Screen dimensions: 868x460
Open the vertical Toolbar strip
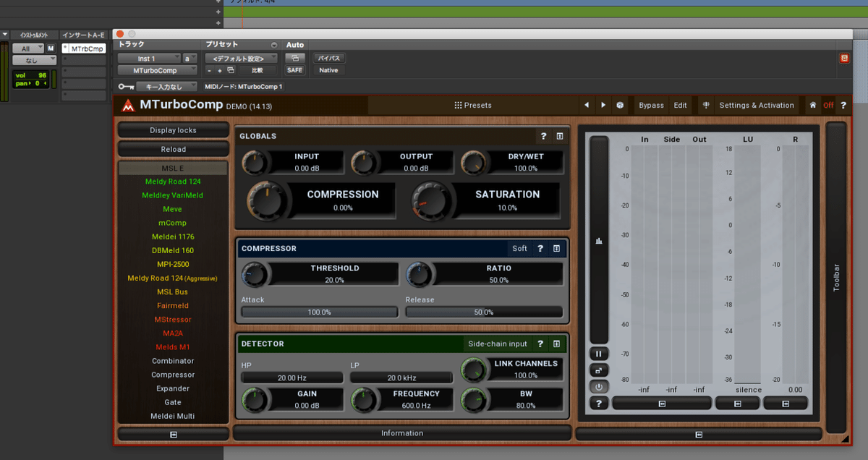point(836,277)
